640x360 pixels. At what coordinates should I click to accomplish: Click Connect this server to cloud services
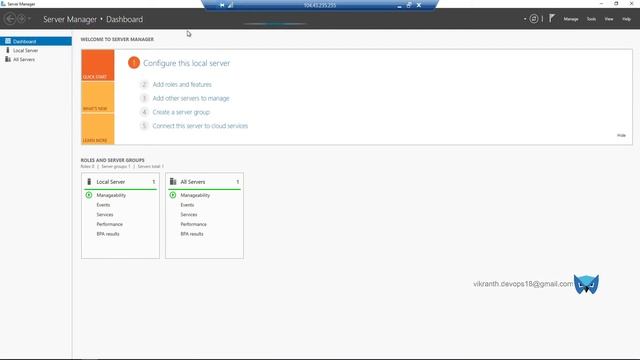(200, 126)
